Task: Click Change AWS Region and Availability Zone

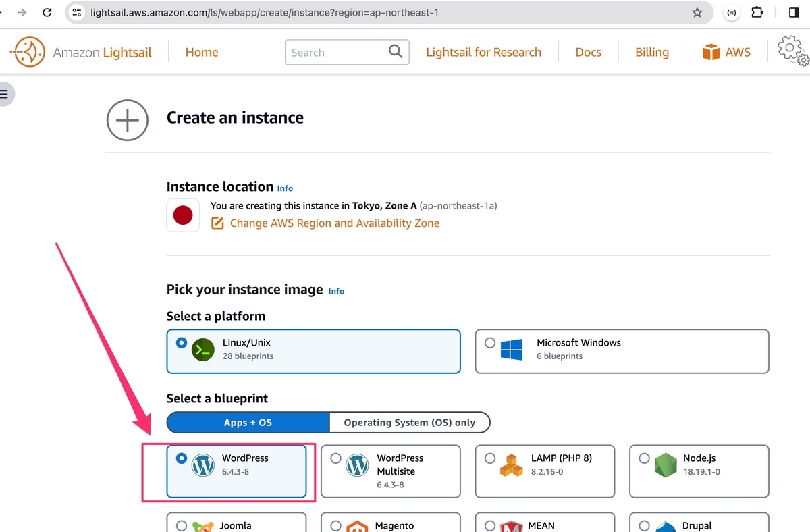Action: click(x=335, y=223)
